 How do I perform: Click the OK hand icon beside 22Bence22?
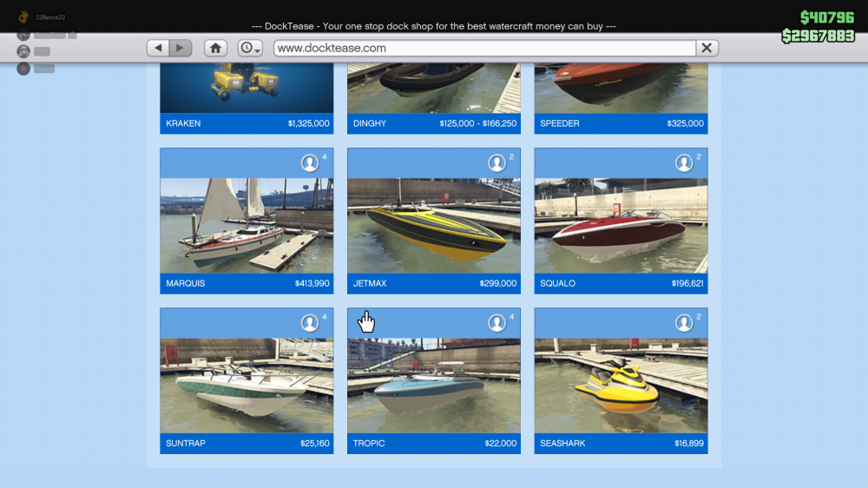click(x=23, y=17)
